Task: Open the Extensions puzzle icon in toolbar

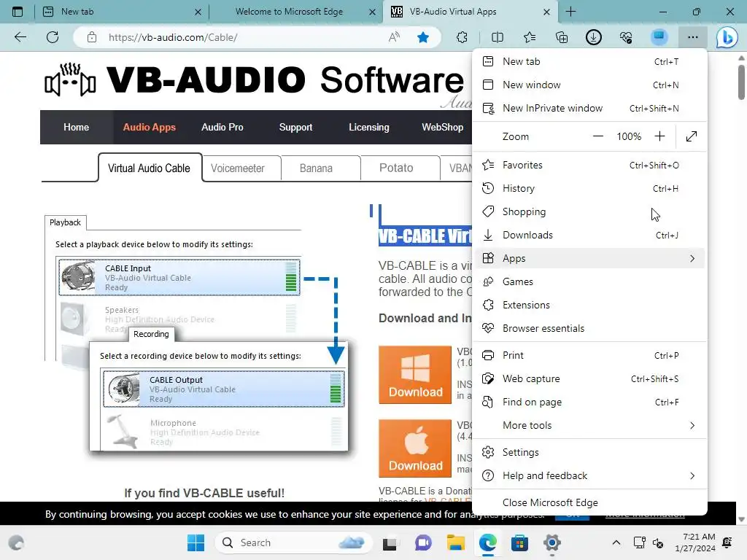Action: (462, 37)
